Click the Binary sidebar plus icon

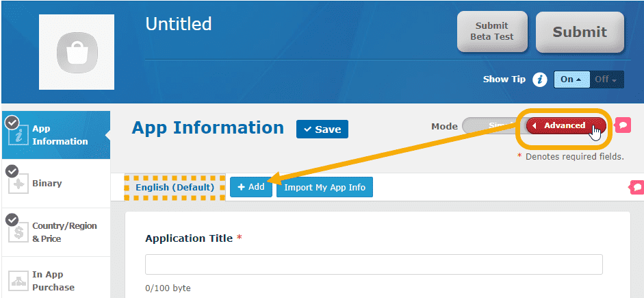tap(17, 184)
